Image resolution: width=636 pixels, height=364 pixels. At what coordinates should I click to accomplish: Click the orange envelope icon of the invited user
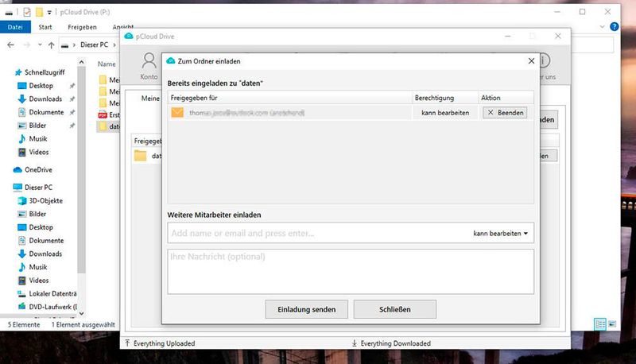[x=177, y=113]
